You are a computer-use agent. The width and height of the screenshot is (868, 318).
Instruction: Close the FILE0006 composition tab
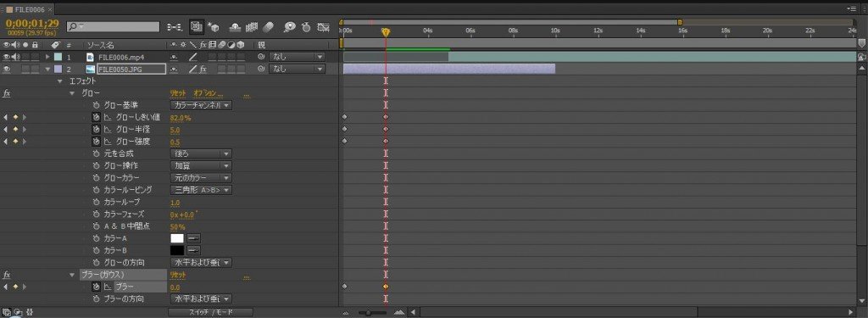point(50,9)
